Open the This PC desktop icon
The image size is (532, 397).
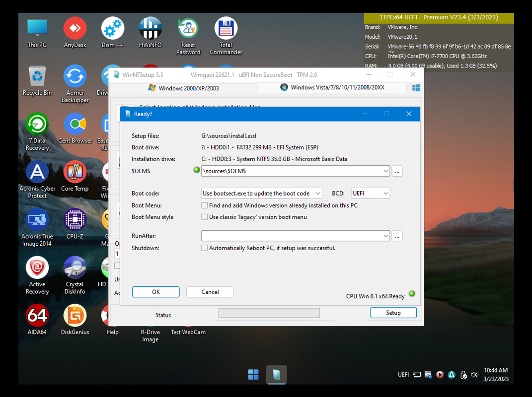(x=37, y=33)
